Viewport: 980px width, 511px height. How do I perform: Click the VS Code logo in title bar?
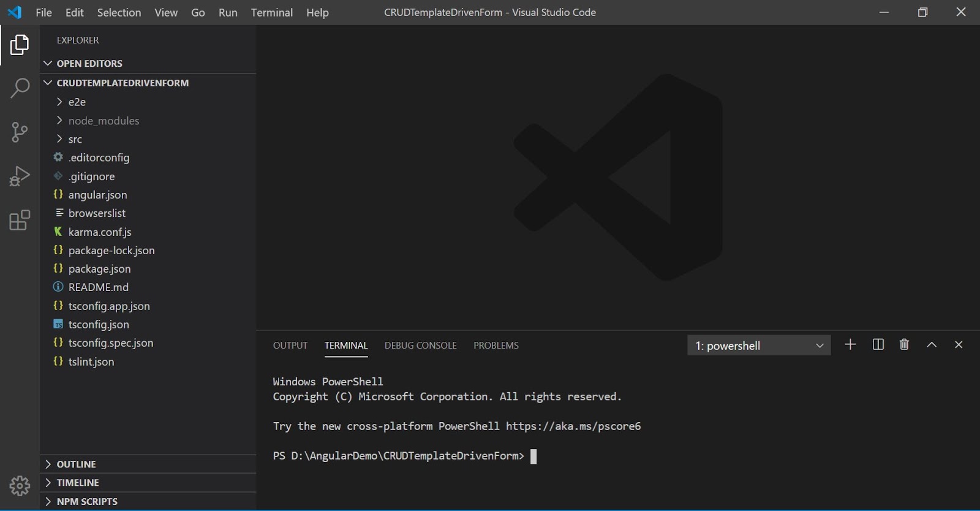click(15, 12)
